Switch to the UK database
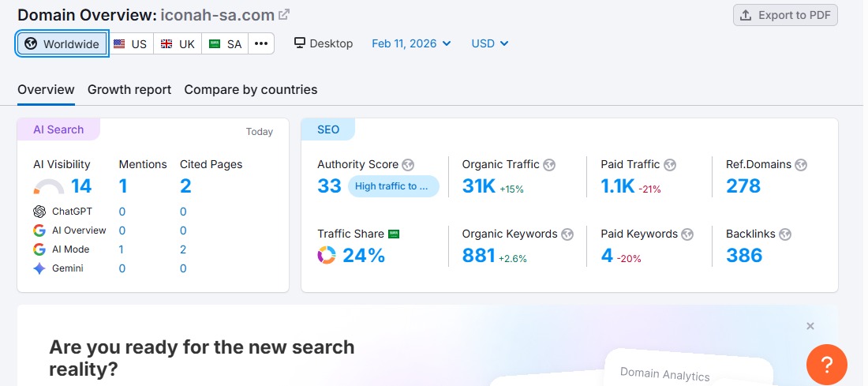 coord(178,43)
